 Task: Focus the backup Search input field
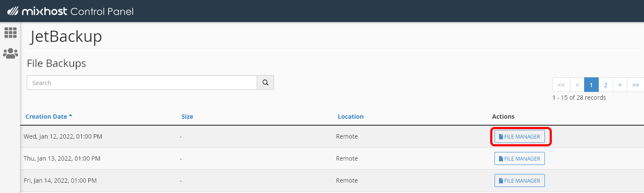142,82
